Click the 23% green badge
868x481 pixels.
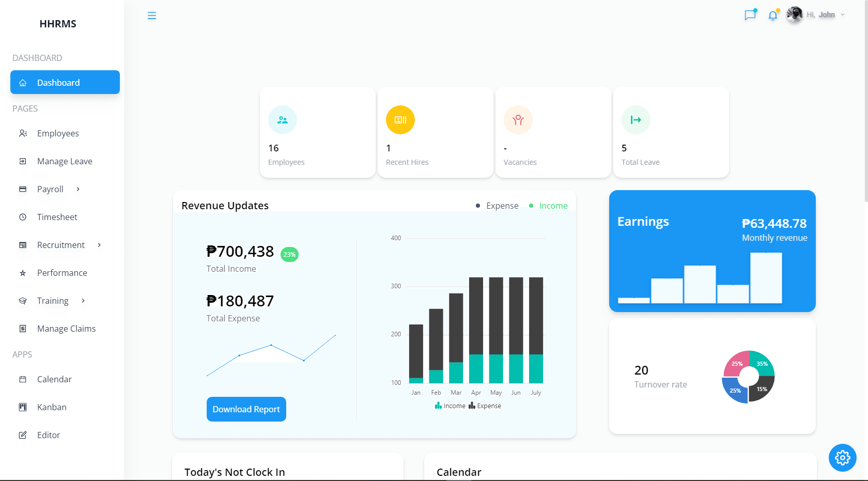[289, 254]
